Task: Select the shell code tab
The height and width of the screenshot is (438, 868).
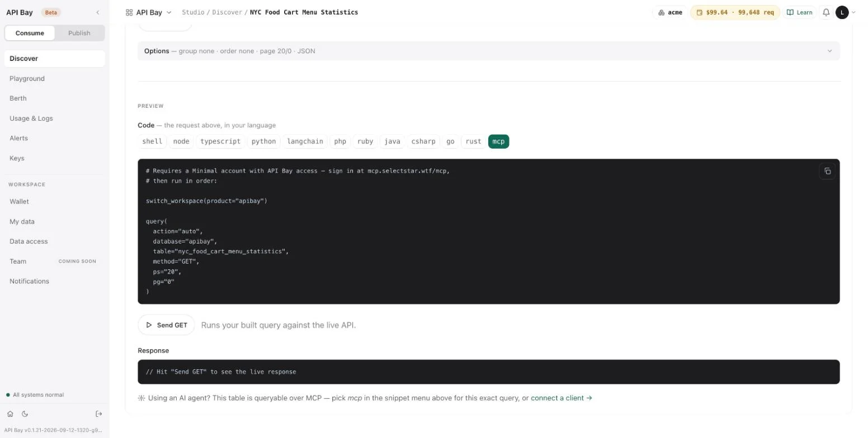Action: (152, 141)
